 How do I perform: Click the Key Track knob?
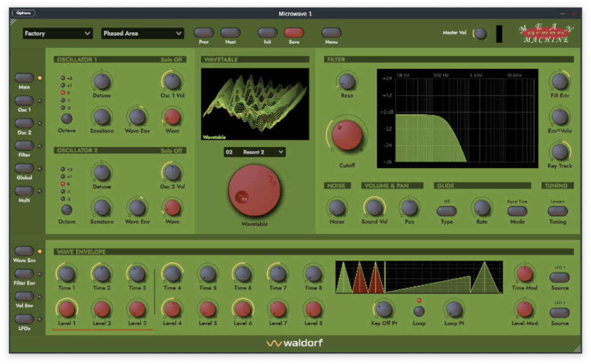click(559, 152)
